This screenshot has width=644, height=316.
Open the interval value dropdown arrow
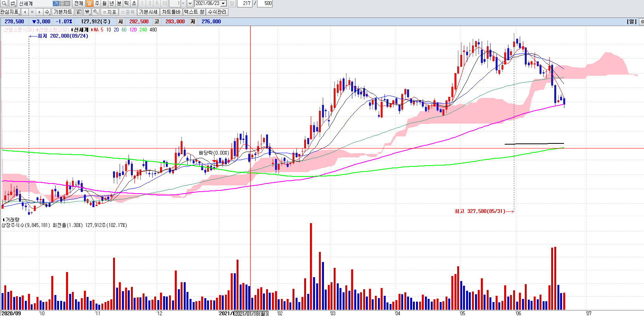[183, 3]
